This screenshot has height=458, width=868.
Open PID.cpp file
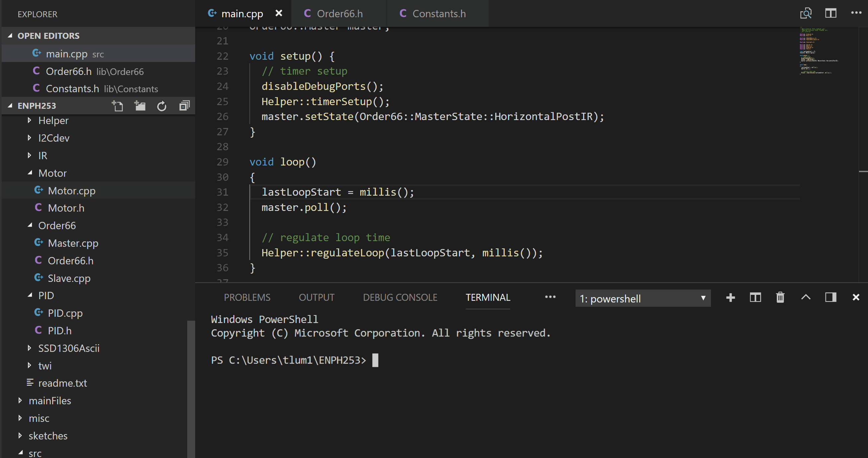(x=98, y=313)
